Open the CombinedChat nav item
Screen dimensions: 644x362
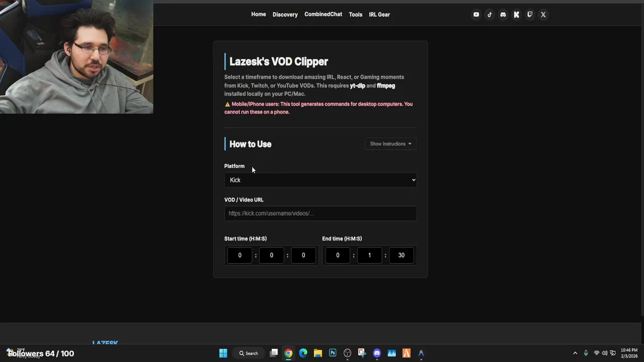click(323, 14)
